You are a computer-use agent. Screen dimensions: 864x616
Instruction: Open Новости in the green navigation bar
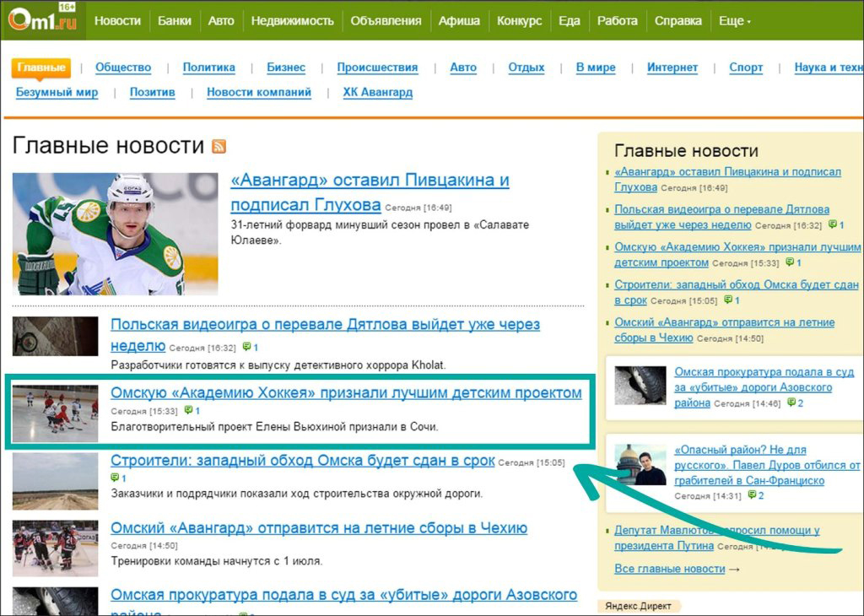pos(117,21)
